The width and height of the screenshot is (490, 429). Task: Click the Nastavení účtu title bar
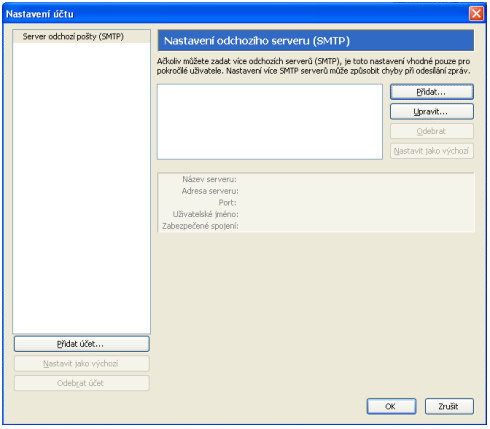(x=233, y=14)
